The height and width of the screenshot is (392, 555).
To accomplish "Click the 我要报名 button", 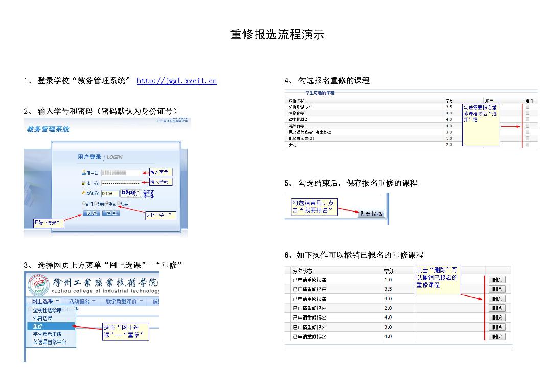I will pos(371,214).
